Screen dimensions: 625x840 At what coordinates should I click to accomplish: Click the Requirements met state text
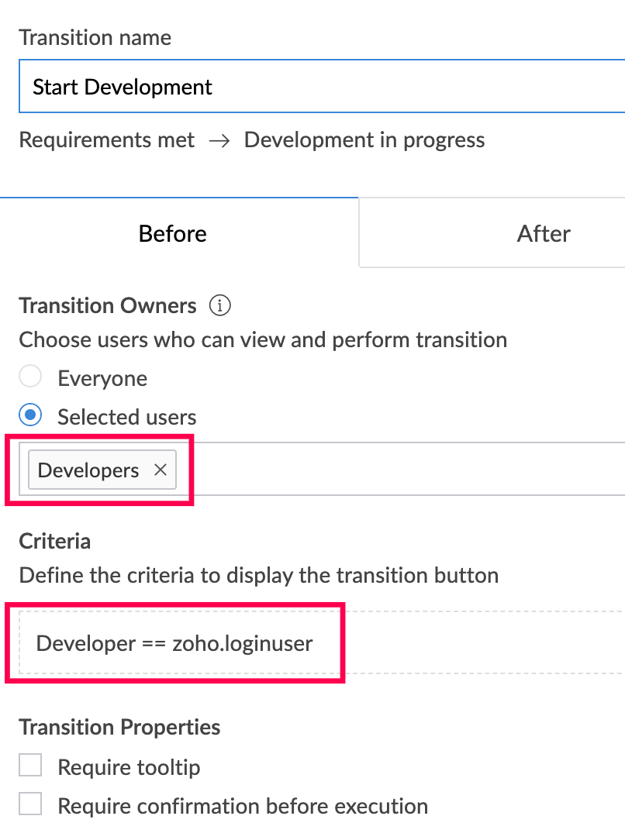coord(107,140)
